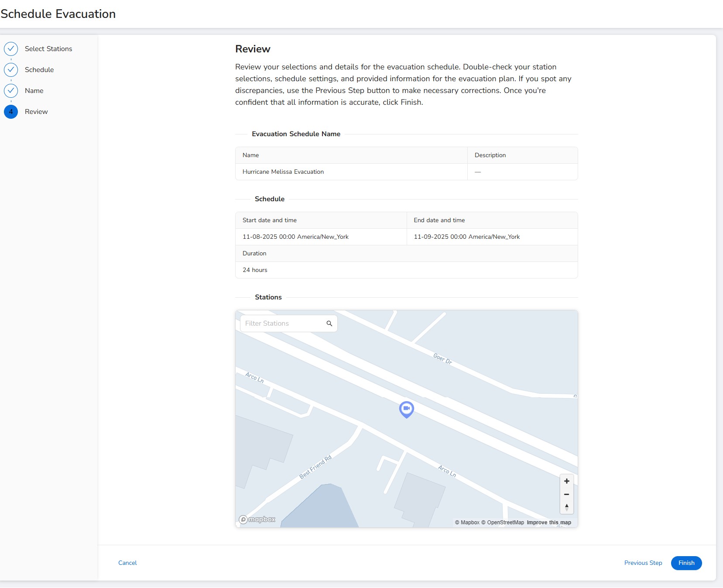The width and height of the screenshot is (723, 588).
Task: Go to the Select Stations step
Action: [48, 49]
